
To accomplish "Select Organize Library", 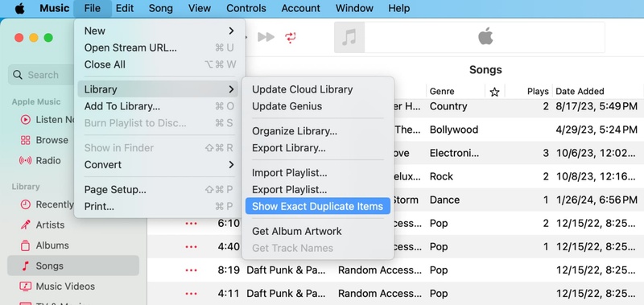I will click(317, 131).
